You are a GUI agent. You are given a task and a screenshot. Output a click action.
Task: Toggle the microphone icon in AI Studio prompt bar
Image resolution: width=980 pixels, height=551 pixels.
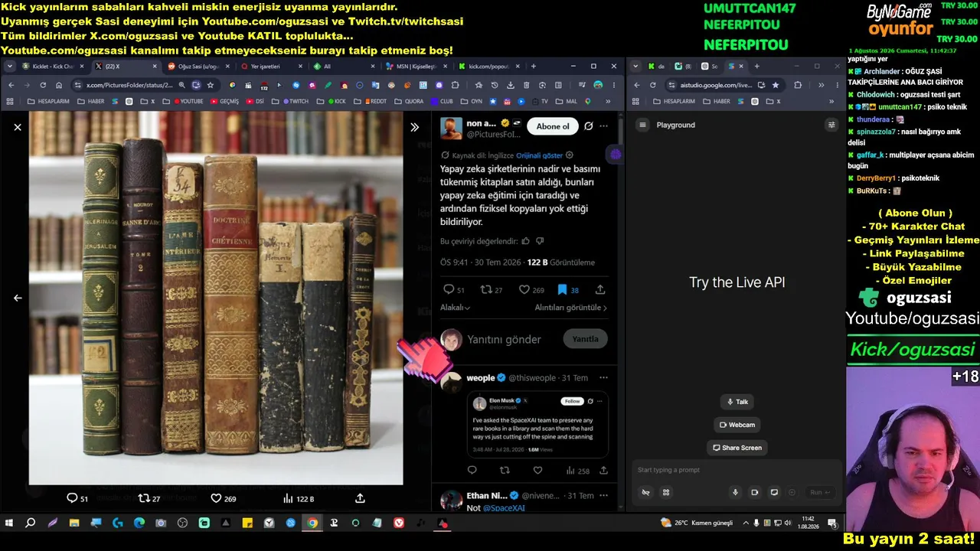click(735, 492)
